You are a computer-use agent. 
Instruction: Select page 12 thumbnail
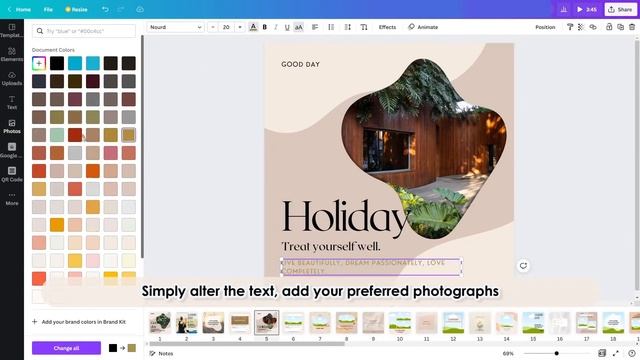[453, 322]
